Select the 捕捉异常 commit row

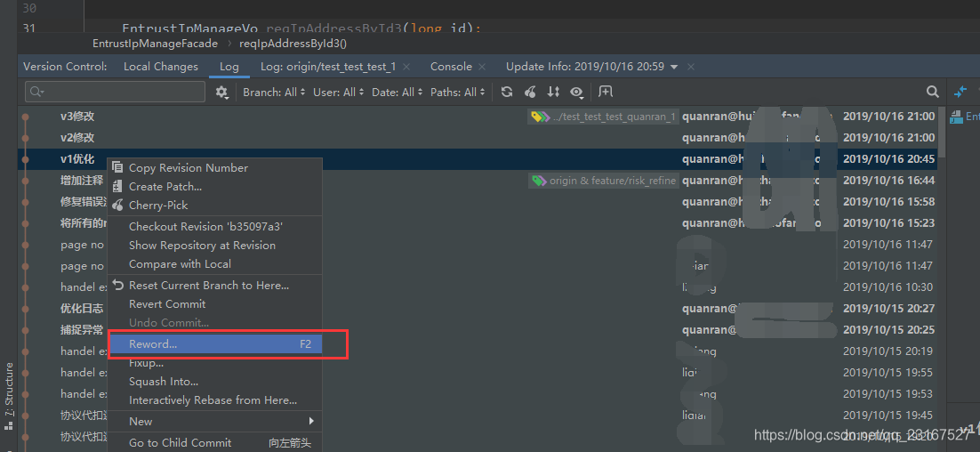[478, 329]
